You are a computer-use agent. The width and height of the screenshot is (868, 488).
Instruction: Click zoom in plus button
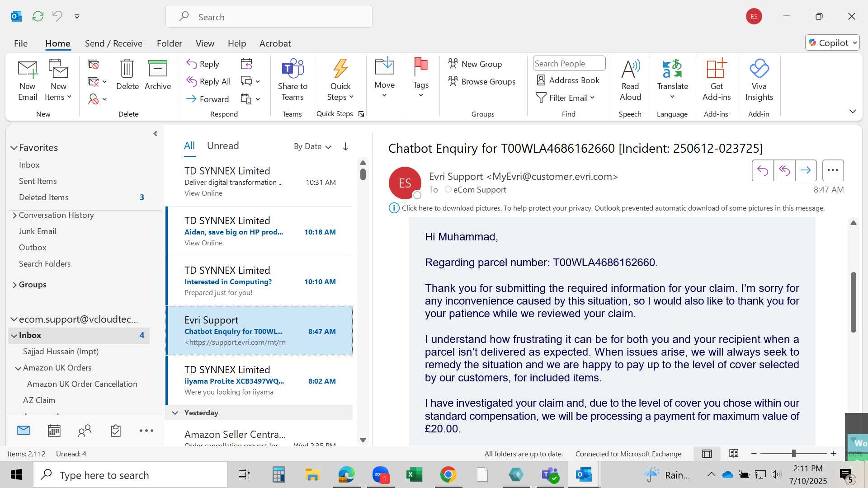(x=834, y=453)
